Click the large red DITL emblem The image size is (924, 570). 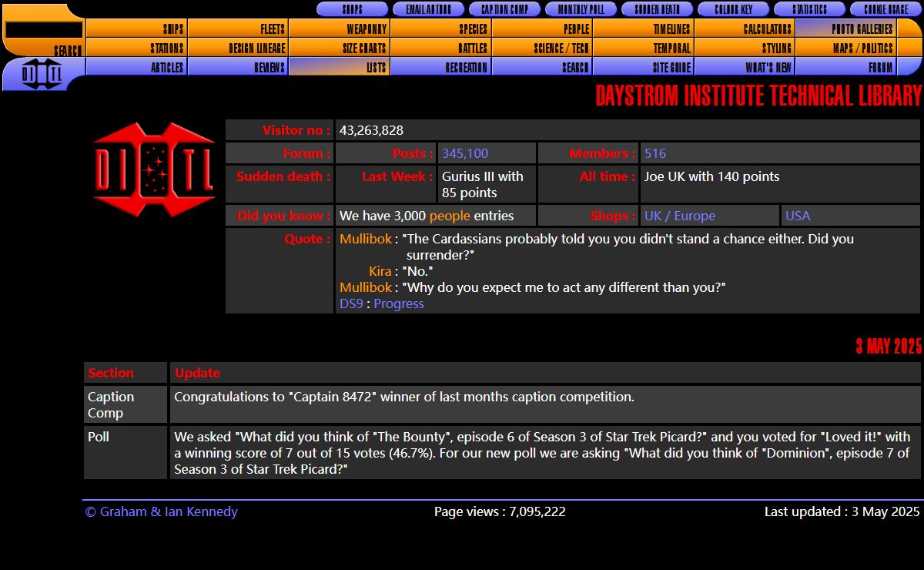(154, 169)
